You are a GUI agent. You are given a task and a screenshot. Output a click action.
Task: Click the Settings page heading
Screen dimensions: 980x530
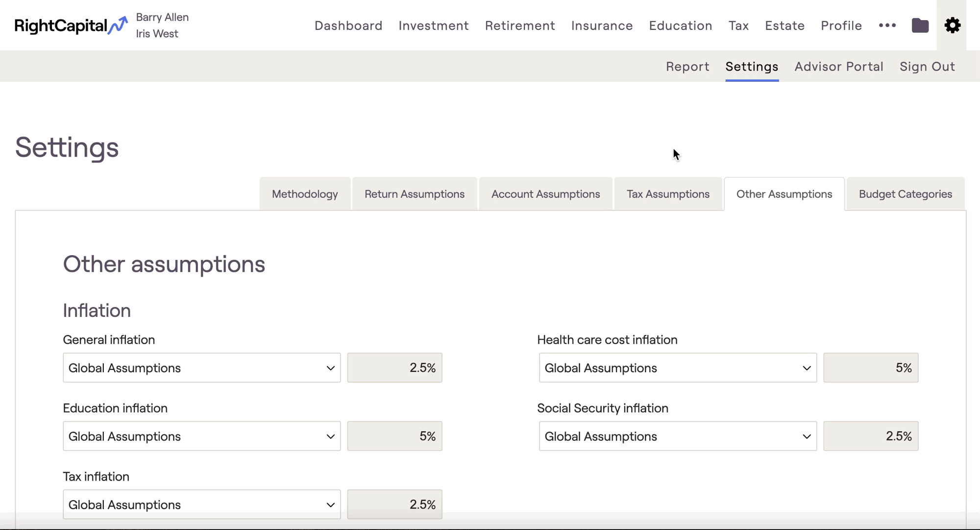coord(67,147)
